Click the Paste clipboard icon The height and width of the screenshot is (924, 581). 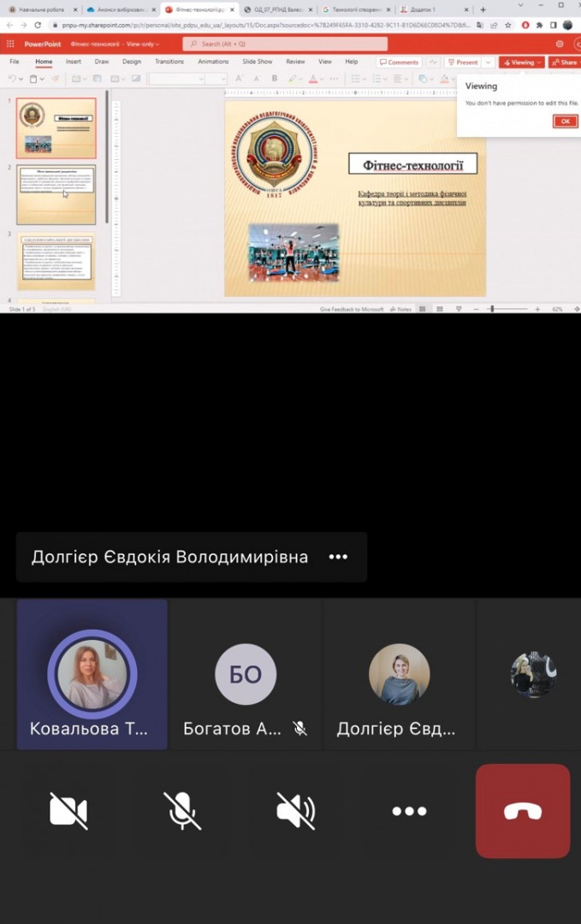tap(33, 79)
